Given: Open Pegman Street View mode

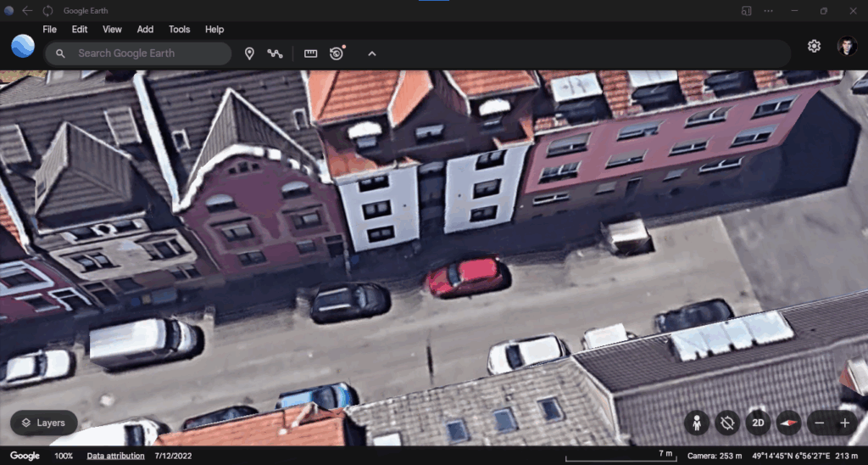Looking at the screenshot, I should coord(697,423).
